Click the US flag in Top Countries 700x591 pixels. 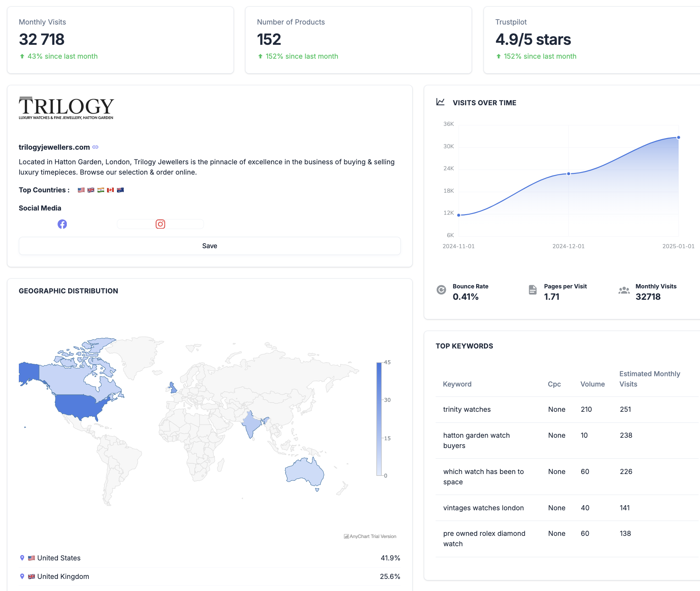81,190
